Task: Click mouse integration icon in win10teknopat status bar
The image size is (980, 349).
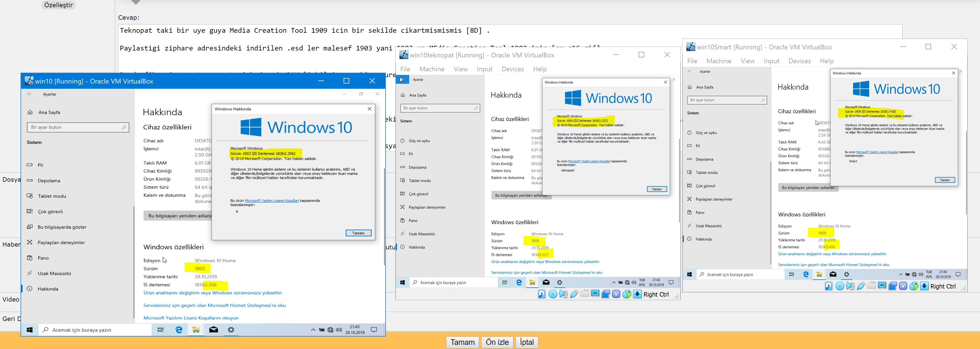Action: tap(627, 294)
